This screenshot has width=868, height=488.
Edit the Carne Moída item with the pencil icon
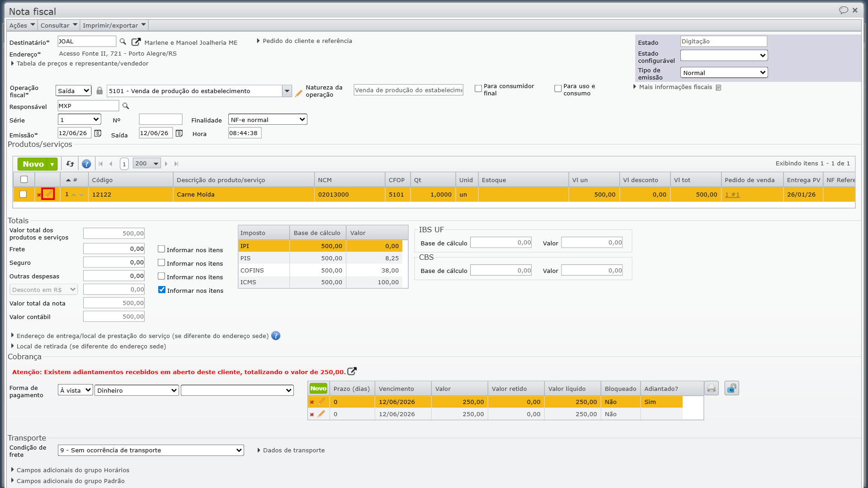[x=48, y=194]
